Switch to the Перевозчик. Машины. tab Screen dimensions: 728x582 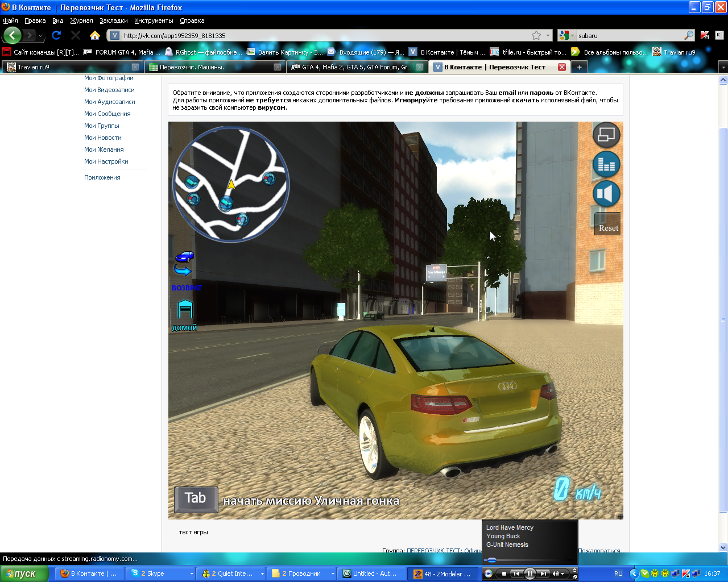coord(214,67)
